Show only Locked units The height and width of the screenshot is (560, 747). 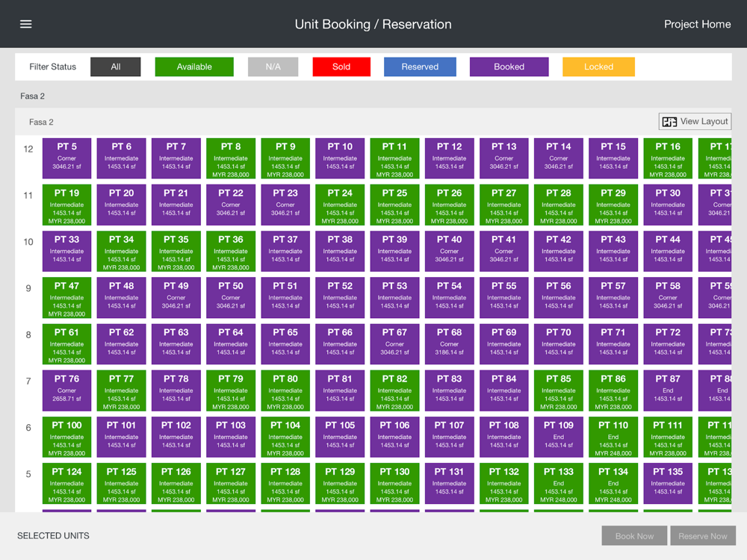[598, 66]
